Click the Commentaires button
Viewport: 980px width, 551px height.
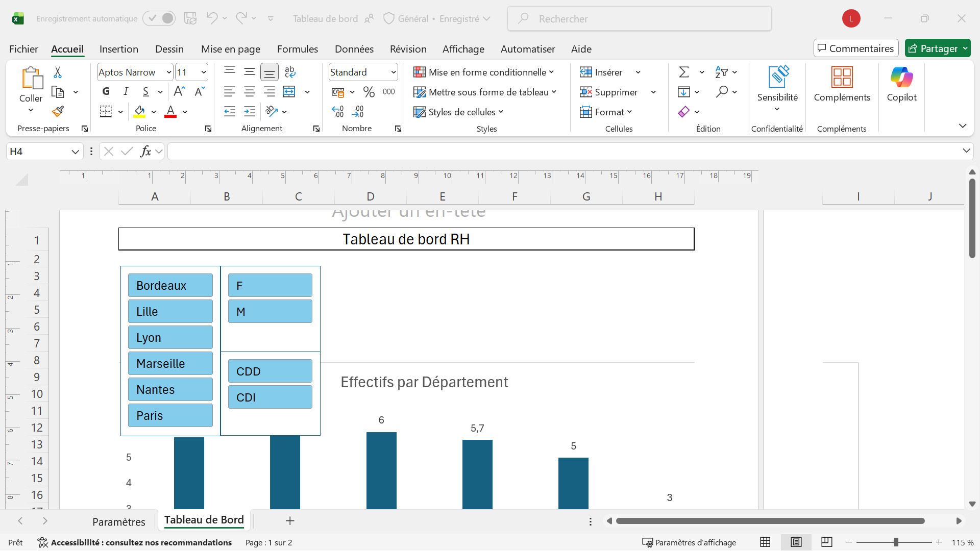[x=855, y=48]
